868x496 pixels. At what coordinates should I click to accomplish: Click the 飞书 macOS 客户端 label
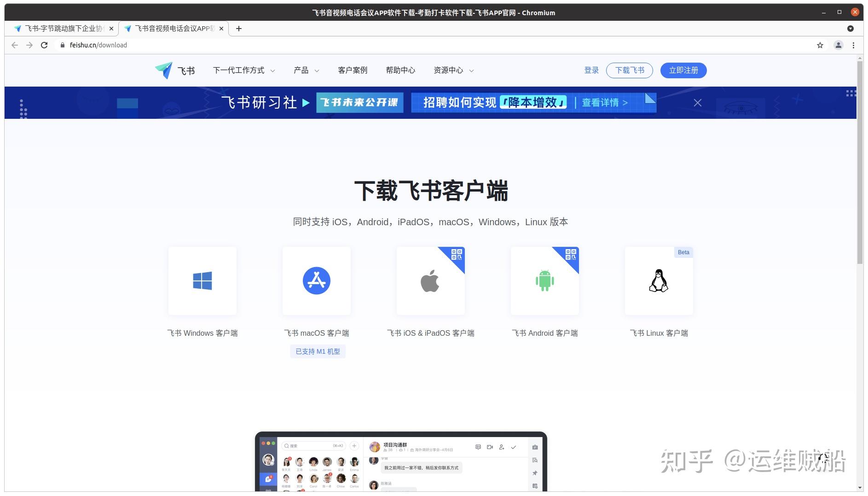click(x=317, y=333)
